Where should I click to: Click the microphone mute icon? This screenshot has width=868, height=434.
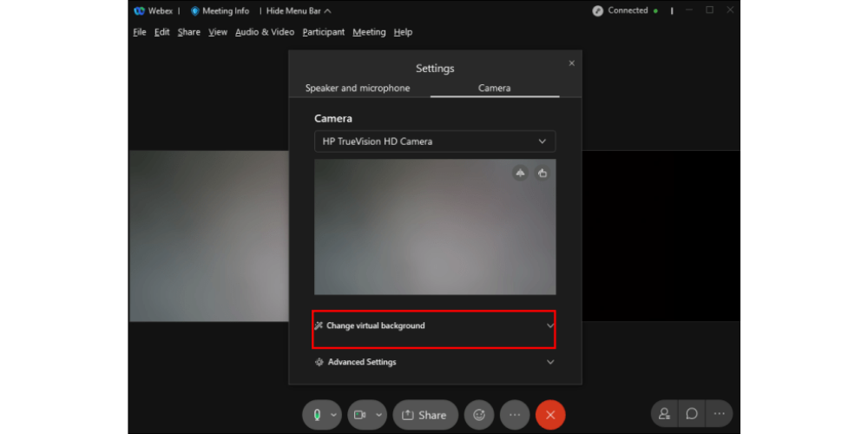click(317, 415)
